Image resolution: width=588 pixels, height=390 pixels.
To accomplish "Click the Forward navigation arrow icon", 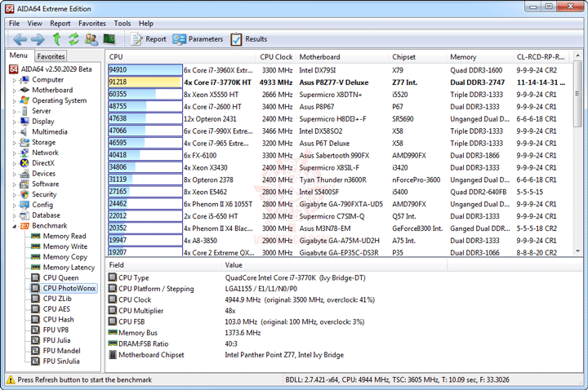I will click(38, 39).
